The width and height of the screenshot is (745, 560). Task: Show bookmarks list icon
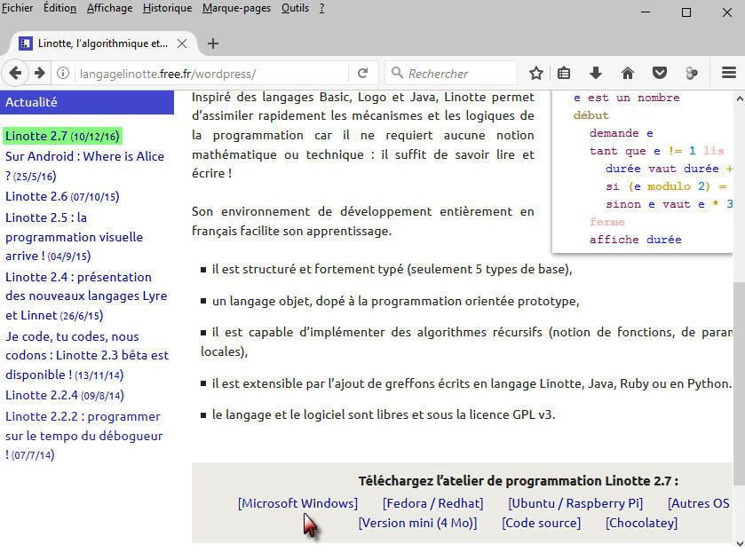coord(564,73)
